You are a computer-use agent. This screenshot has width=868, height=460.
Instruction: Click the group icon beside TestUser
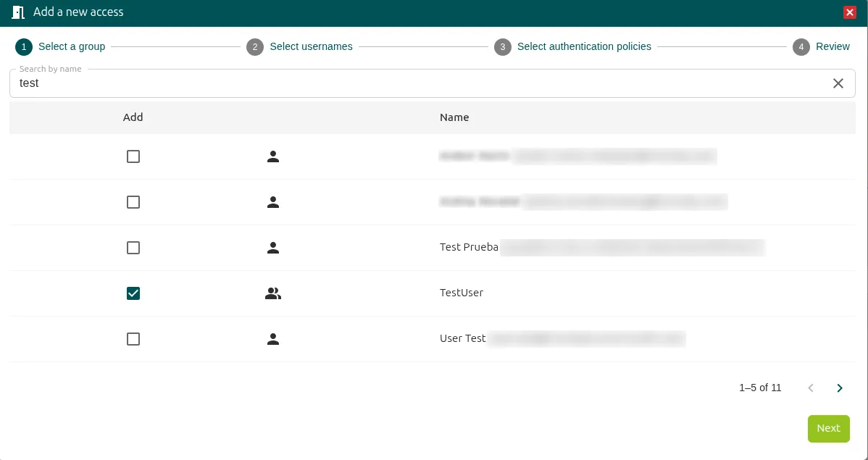pos(273,293)
